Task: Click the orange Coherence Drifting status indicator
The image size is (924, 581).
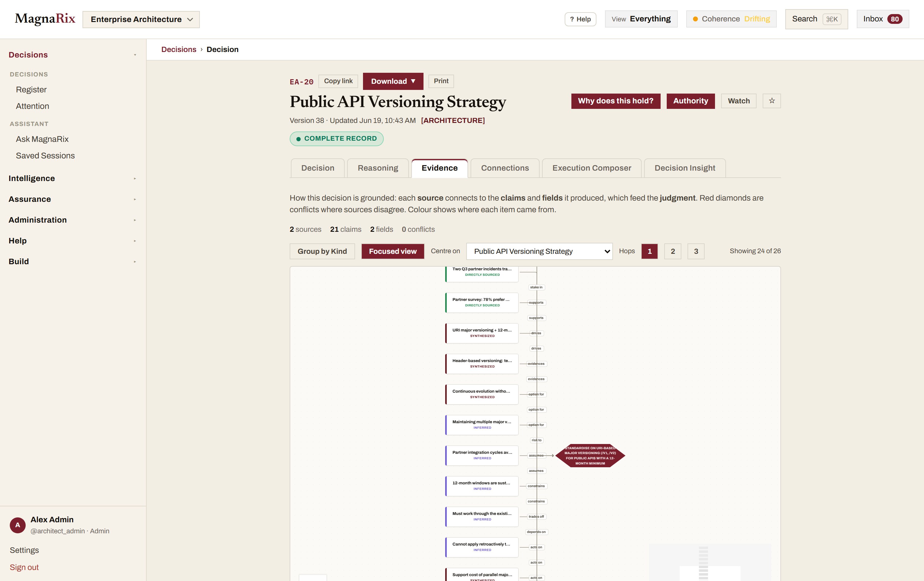Action: pyautogui.click(x=731, y=19)
